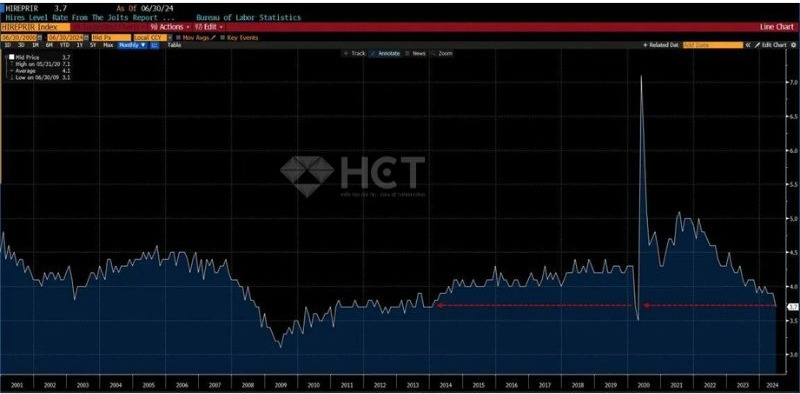Click the 3.7 last value axis label
Viewport: 800px width, 394px height.
click(793, 307)
